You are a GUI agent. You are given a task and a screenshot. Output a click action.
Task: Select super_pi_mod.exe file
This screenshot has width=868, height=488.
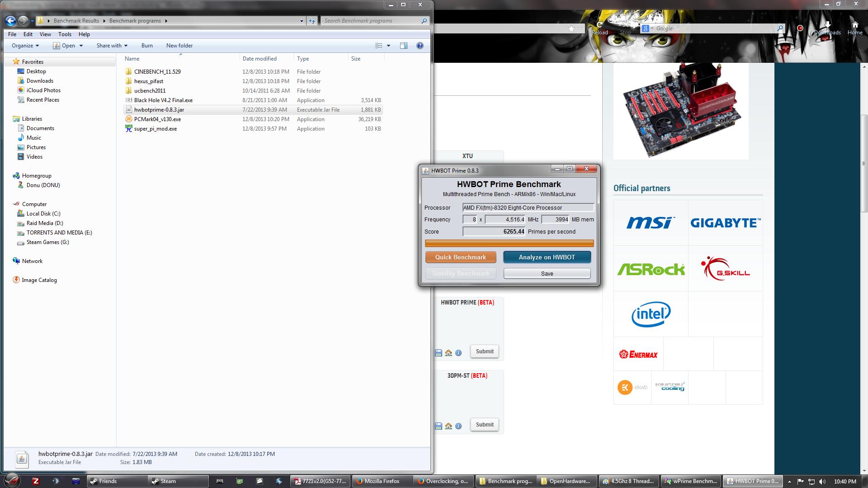tap(156, 129)
